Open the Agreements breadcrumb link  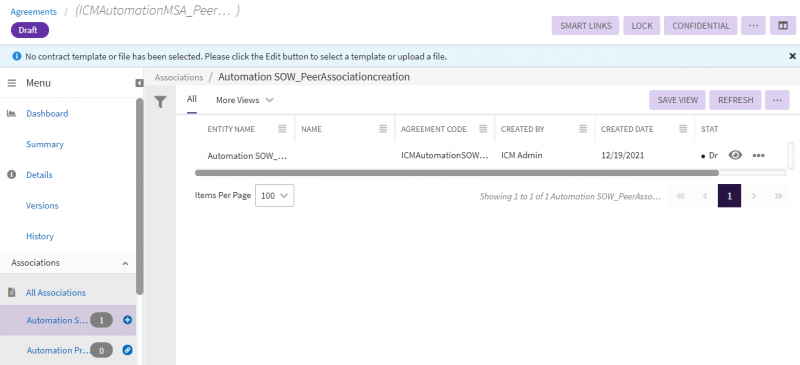[34, 12]
